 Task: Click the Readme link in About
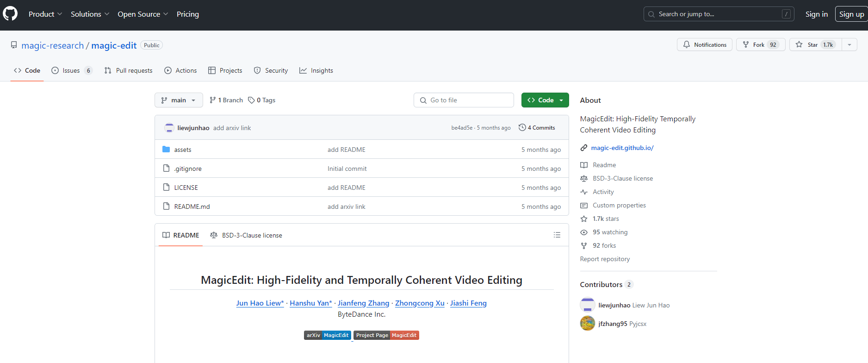(x=604, y=165)
